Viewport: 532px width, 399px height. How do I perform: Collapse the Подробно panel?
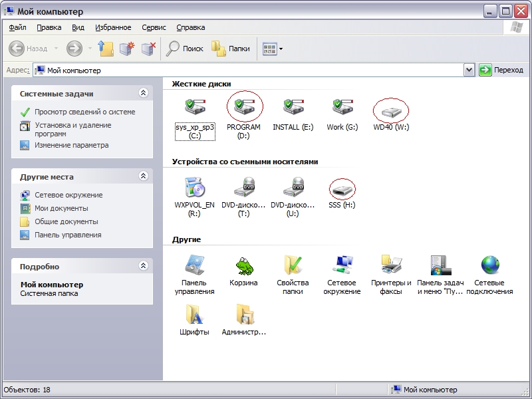click(143, 266)
